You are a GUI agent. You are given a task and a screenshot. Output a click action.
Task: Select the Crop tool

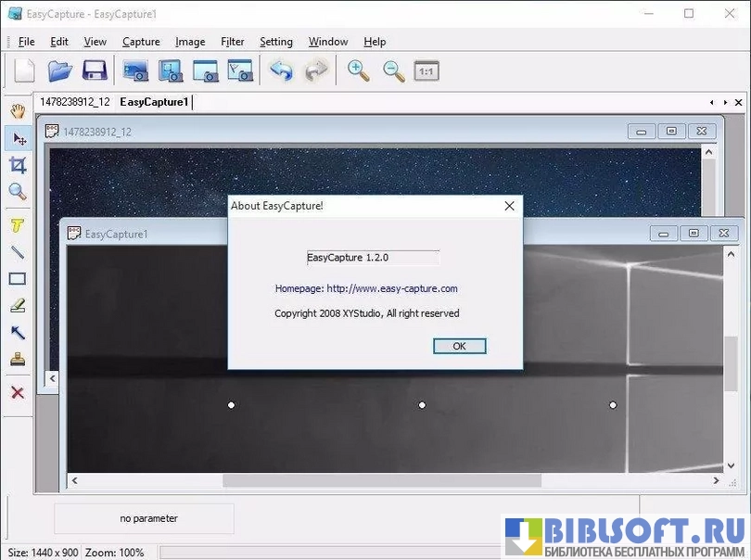tap(18, 165)
